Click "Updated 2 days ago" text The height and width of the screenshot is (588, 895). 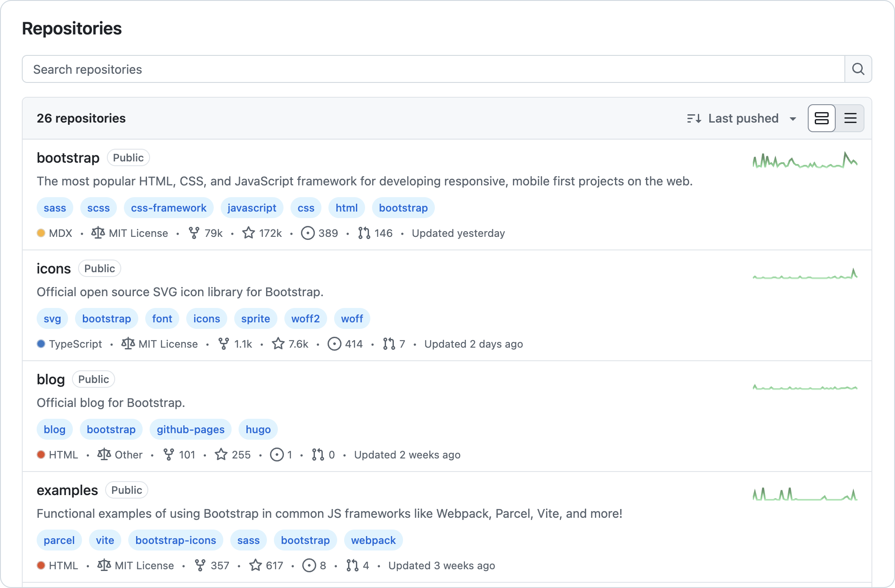tap(474, 344)
